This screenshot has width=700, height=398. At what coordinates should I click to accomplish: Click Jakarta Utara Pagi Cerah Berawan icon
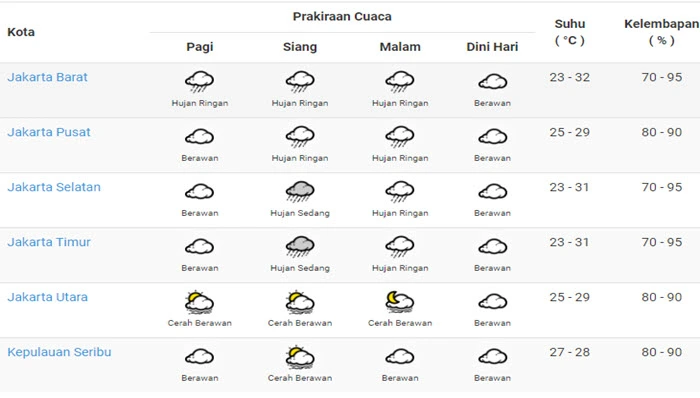click(200, 302)
